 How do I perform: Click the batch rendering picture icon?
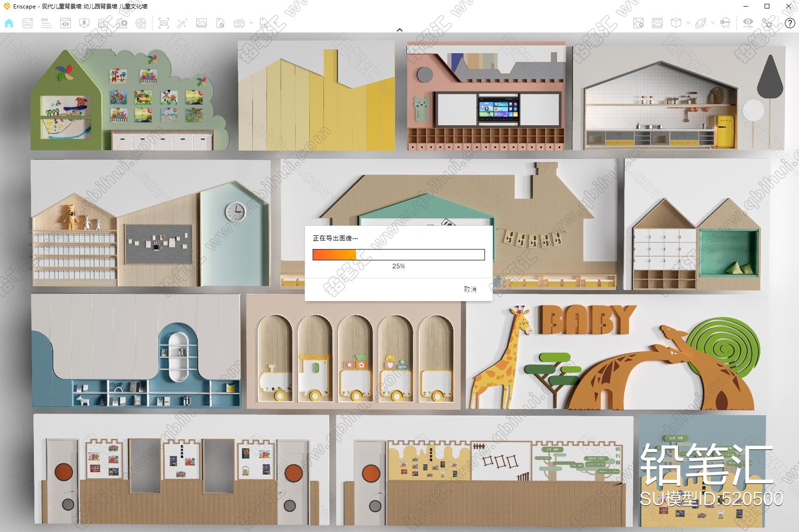(202, 23)
